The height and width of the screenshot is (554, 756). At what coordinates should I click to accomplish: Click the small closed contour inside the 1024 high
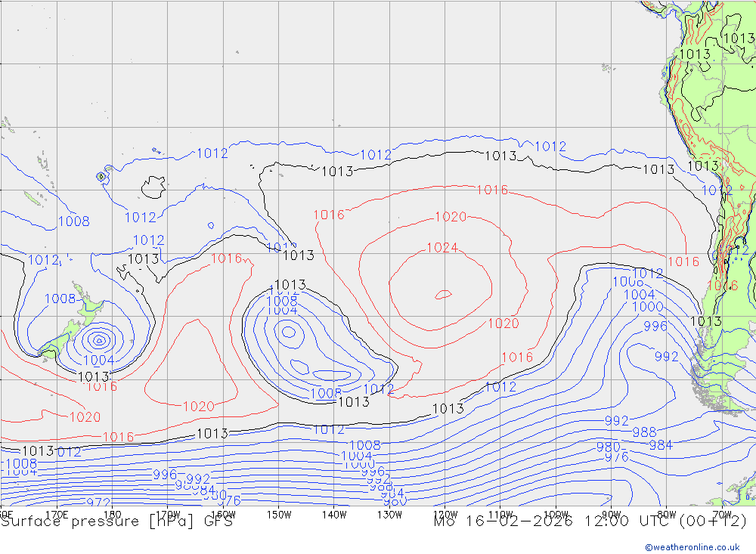click(443, 295)
